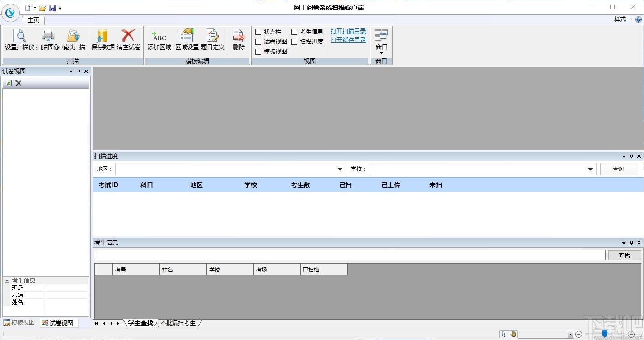Image resolution: width=644 pixels, height=340 pixels.
Task: Open the 区域设置 region settings tool
Action: (x=187, y=40)
